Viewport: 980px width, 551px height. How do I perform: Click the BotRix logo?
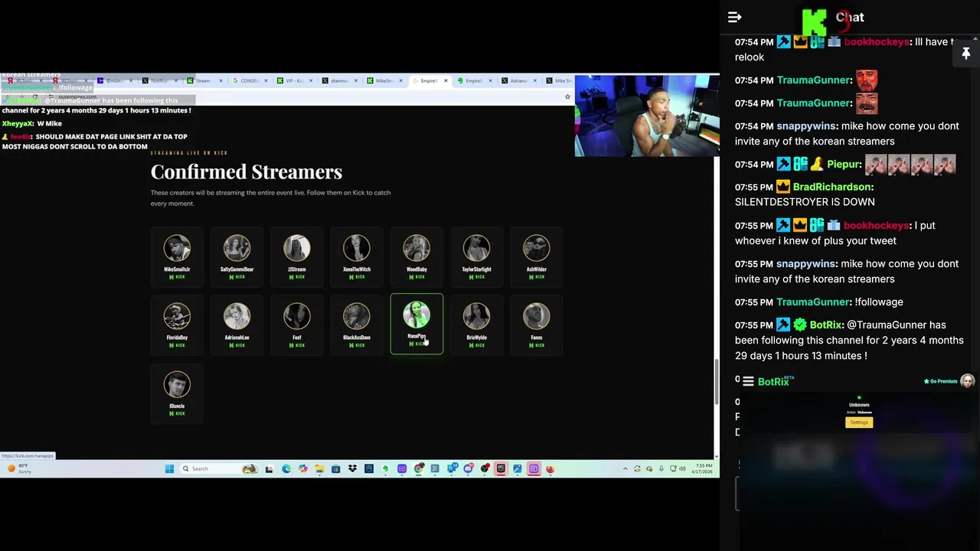(775, 381)
